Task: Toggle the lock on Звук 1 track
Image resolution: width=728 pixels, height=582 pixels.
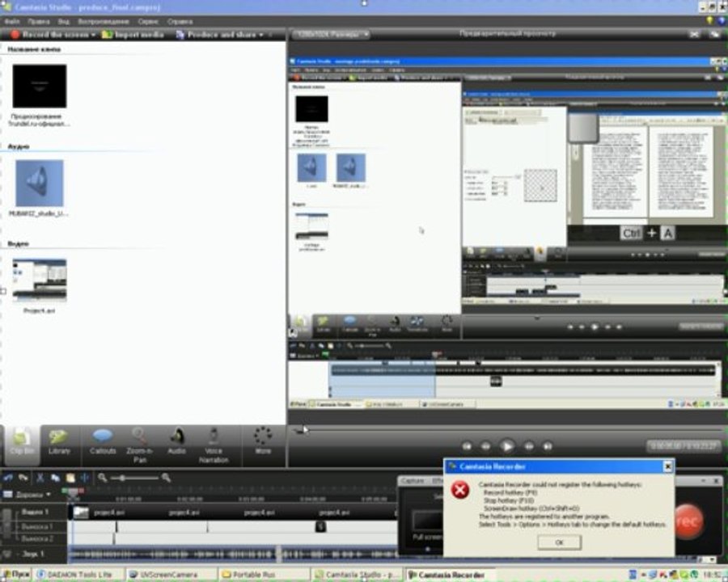Action: 7,555
